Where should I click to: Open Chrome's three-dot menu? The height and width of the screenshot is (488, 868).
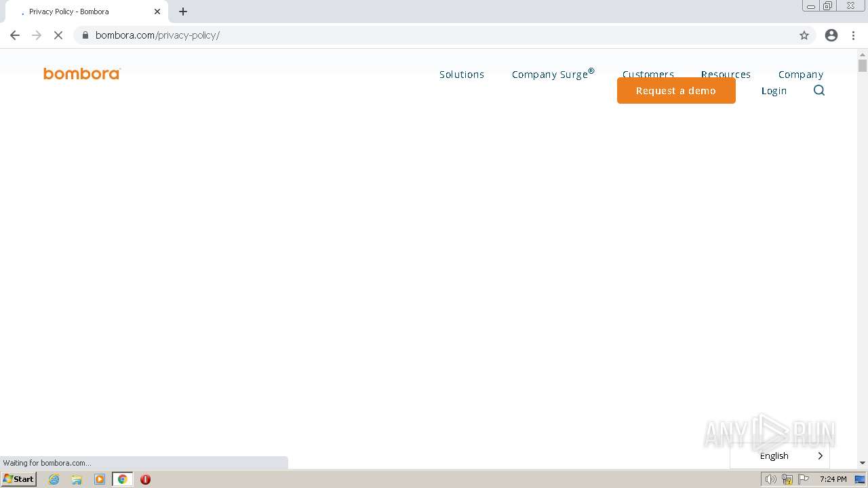tap(853, 35)
